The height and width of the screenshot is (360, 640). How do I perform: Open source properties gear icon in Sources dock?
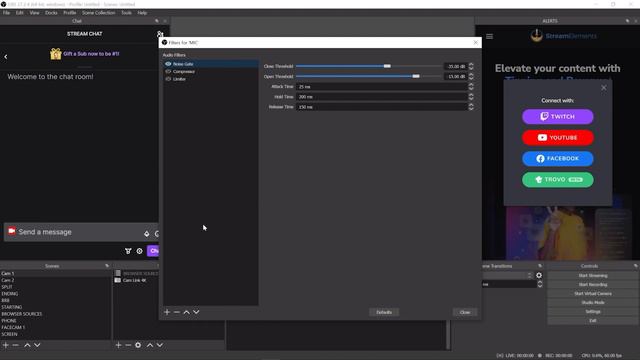pyautogui.click(x=138, y=345)
